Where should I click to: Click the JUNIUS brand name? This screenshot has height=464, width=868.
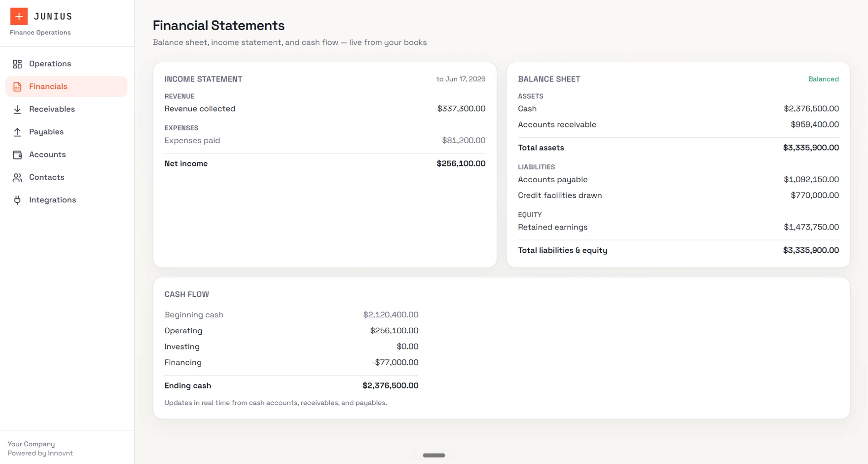coord(53,16)
